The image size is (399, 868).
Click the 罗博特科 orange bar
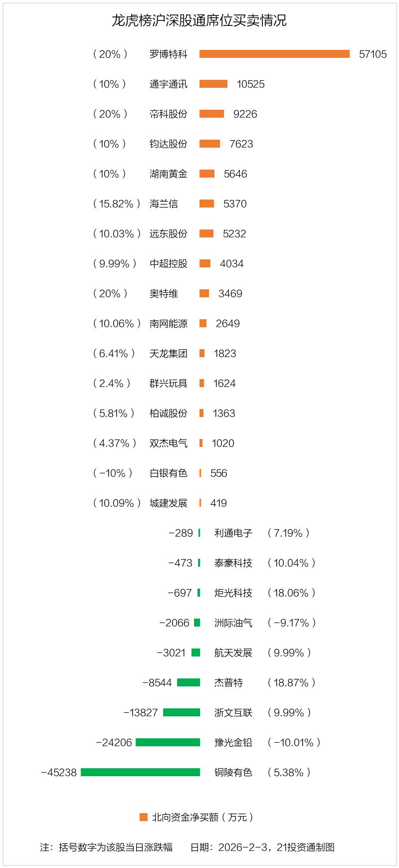(x=274, y=54)
